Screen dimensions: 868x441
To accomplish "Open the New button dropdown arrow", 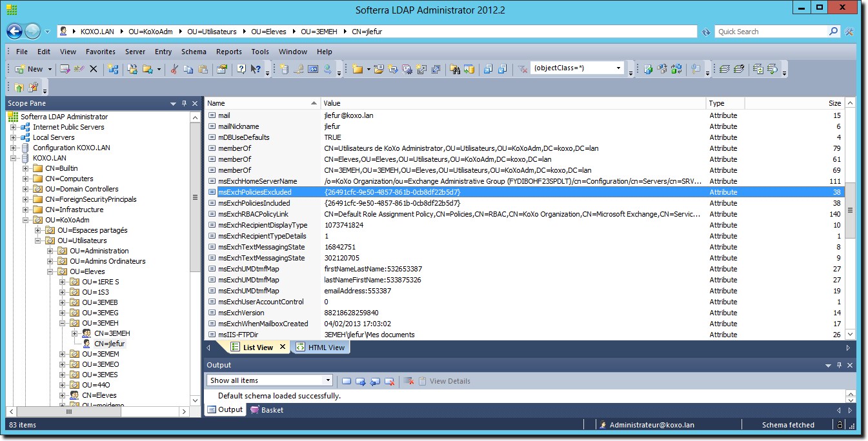I will (49, 69).
